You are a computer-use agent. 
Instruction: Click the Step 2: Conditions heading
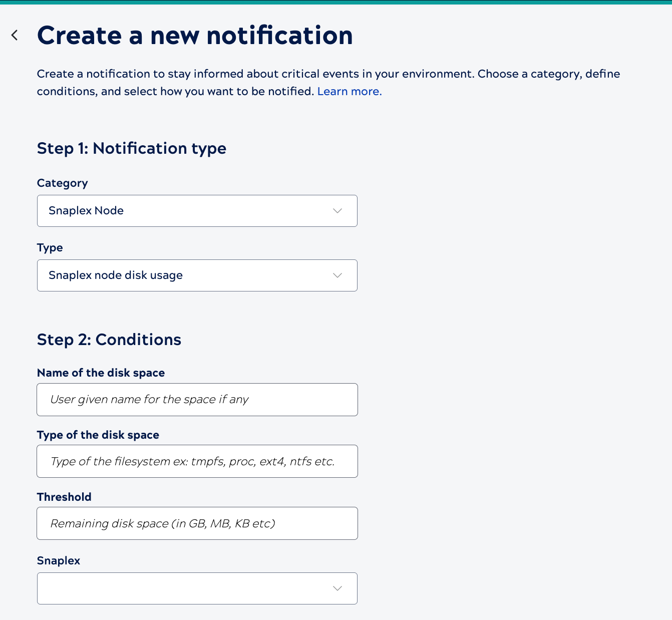109,340
